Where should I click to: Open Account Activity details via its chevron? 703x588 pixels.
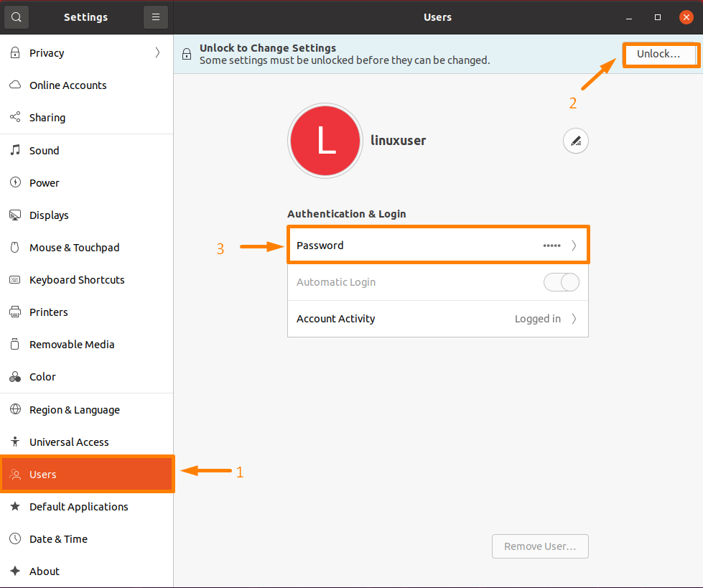pos(574,319)
